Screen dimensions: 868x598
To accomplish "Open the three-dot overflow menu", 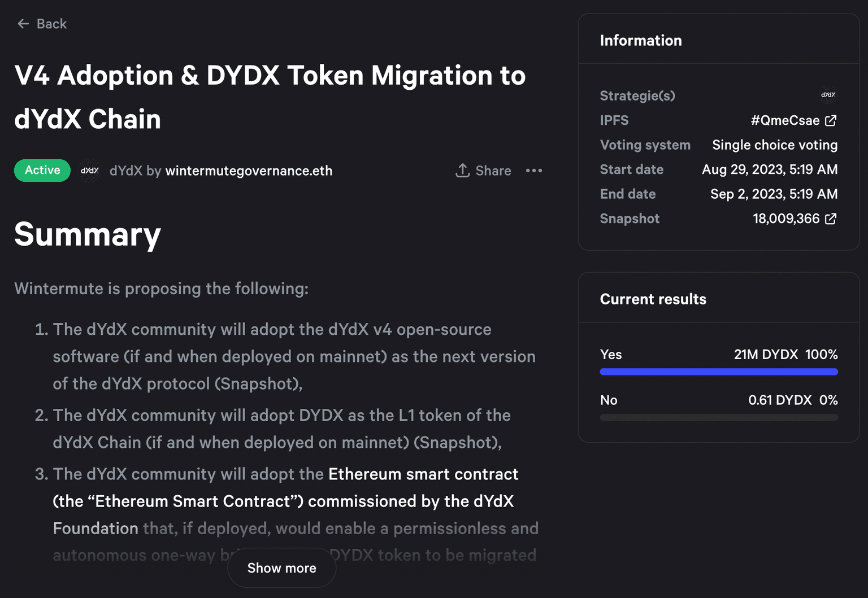I will 534,170.
